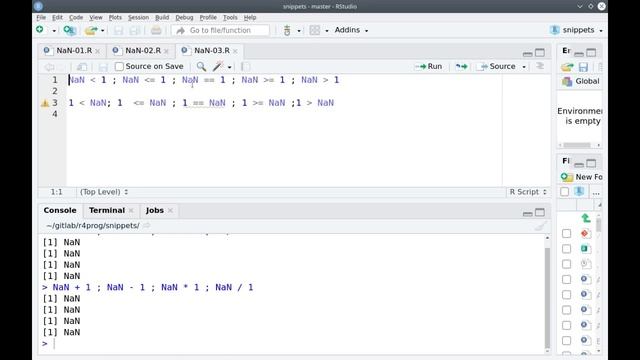
Task: Create a new file with the green plus icon
Action: [40, 29]
